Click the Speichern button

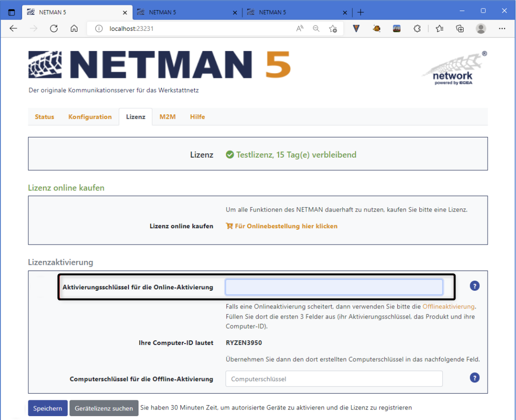coord(48,408)
